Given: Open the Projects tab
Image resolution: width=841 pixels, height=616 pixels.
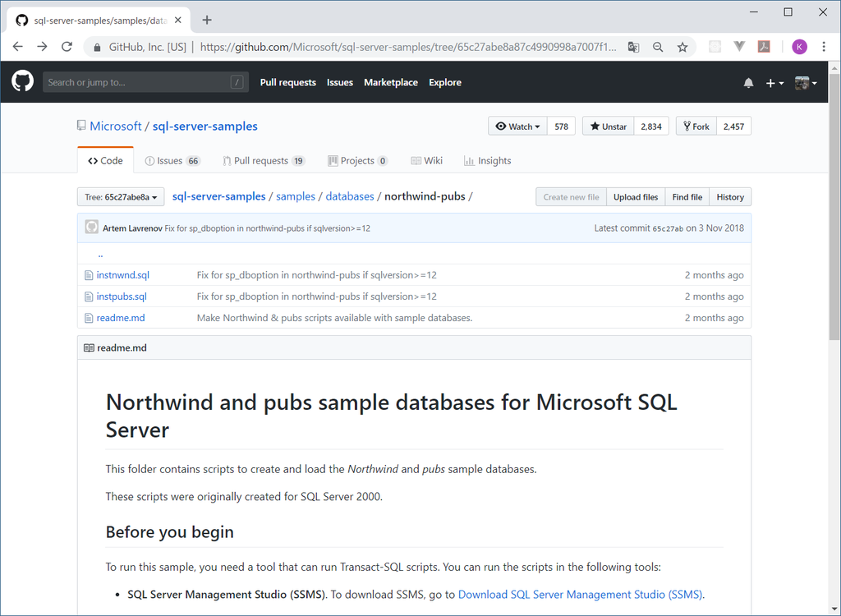Looking at the screenshot, I should pos(358,160).
